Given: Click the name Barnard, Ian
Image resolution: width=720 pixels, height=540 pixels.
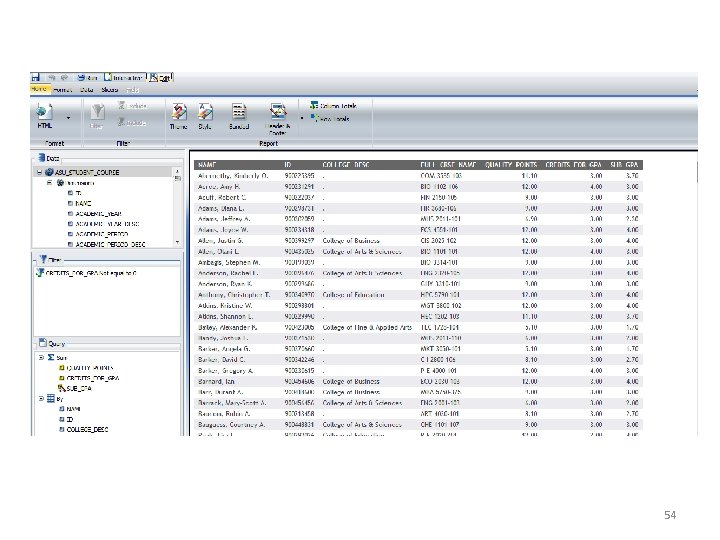Looking at the screenshot, I should tap(216, 382).
